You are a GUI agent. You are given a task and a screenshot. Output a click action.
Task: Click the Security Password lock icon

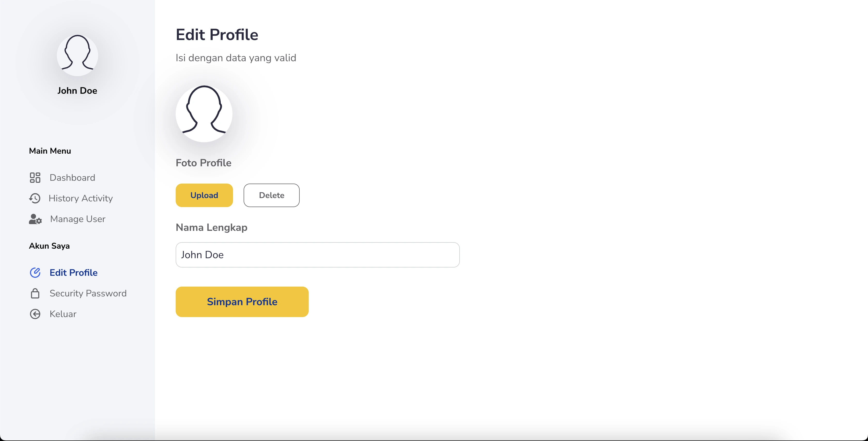[35, 293]
